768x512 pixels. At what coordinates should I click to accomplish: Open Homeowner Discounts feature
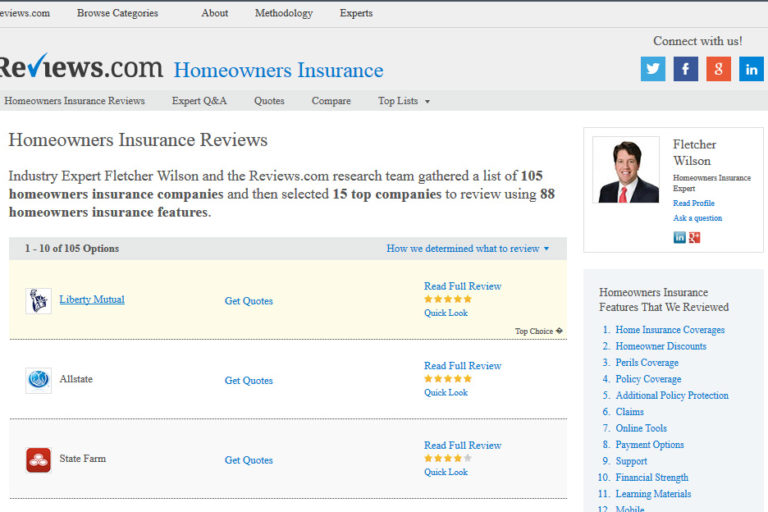click(x=661, y=346)
